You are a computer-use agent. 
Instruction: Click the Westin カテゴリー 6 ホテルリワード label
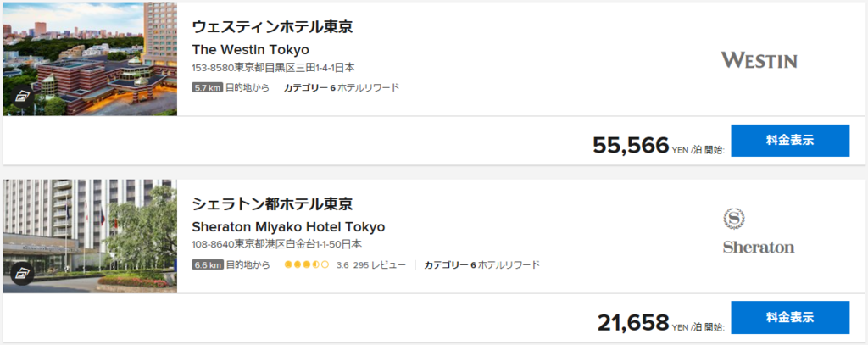coord(341,87)
